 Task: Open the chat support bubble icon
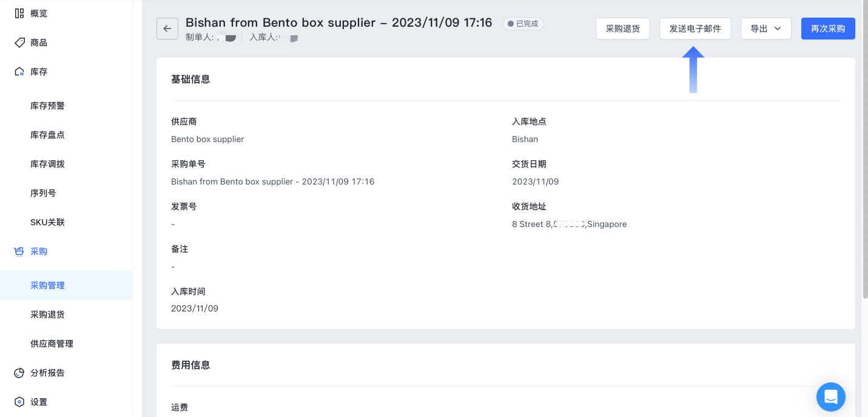click(831, 397)
